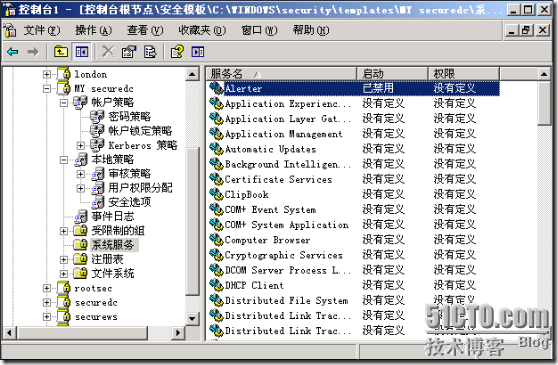Click the 密码策略 policy icon
Screen dimensions: 558x365
(x=97, y=116)
